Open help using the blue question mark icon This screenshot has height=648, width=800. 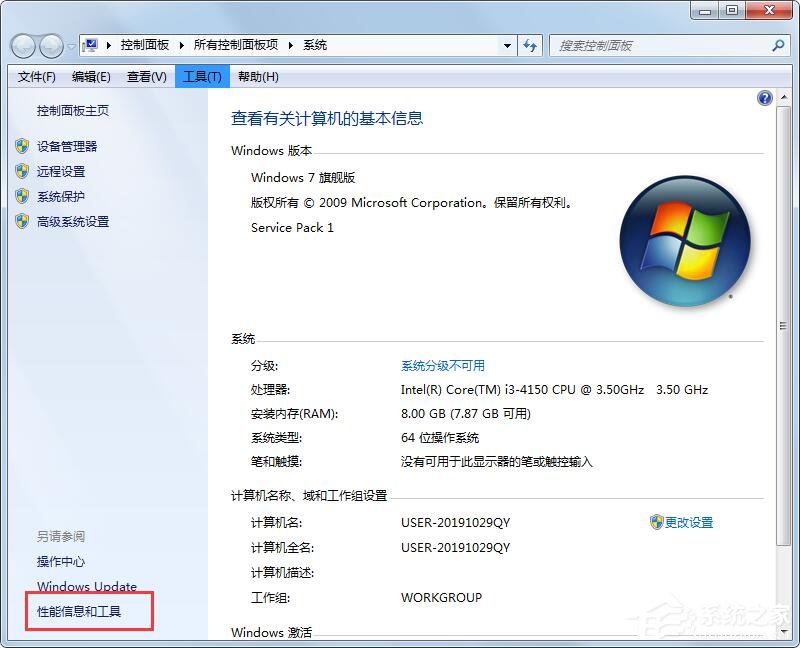(x=764, y=98)
